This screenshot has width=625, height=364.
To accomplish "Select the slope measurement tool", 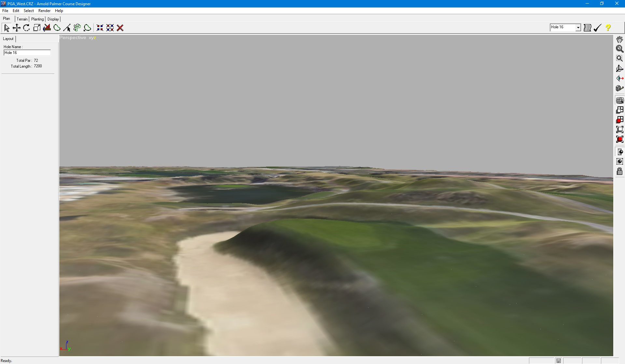I will coord(47,28).
